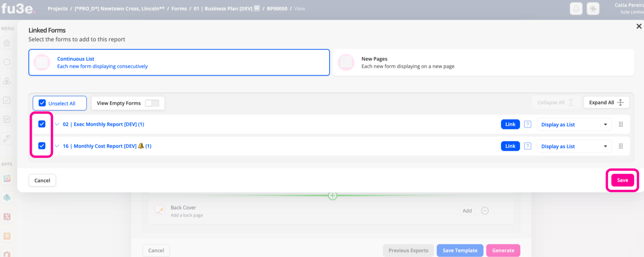Open Display as List dropdown for Monthly Cost Report
The width and height of the screenshot is (644, 257).
pyautogui.click(x=574, y=146)
